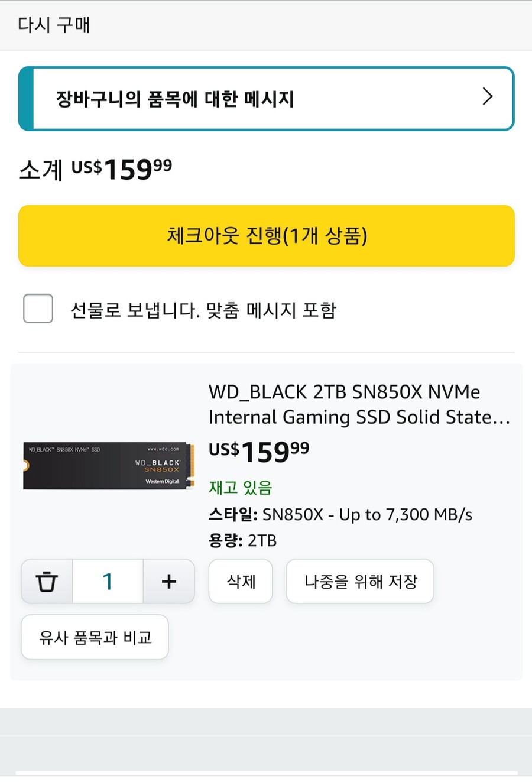Click the checkout button labeled 체크아웃 진행
This screenshot has width=532, height=782.
click(x=266, y=236)
